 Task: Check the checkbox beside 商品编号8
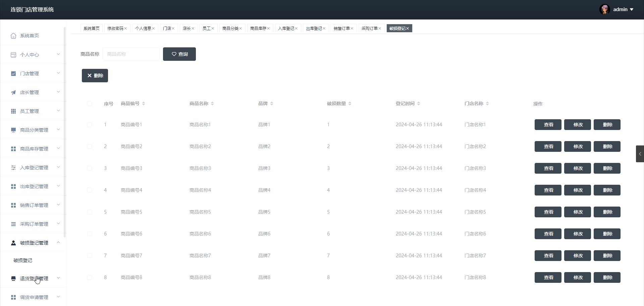[x=90, y=277]
